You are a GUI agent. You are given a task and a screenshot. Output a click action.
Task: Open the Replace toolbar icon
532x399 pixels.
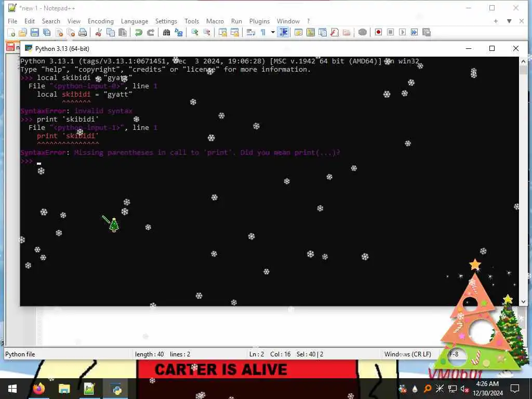(179, 33)
